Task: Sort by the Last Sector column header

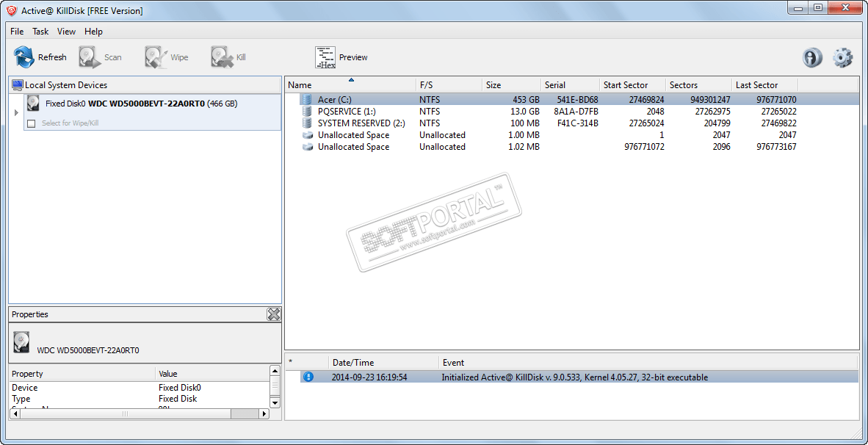Action: click(764, 84)
